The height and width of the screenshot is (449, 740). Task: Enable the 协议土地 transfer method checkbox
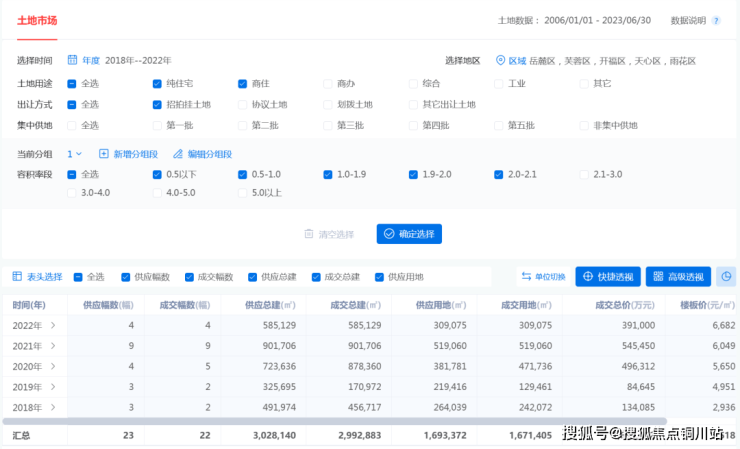[x=243, y=104]
